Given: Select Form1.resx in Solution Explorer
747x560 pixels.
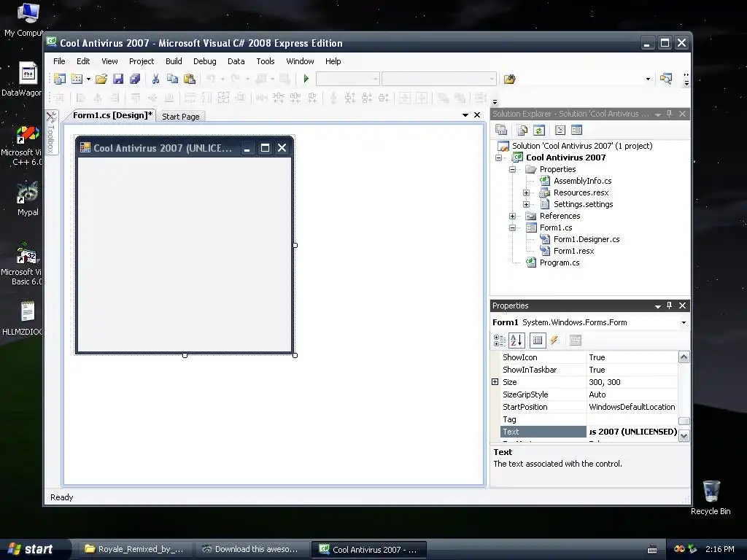Looking at the screenshot, I should (573, 251).
